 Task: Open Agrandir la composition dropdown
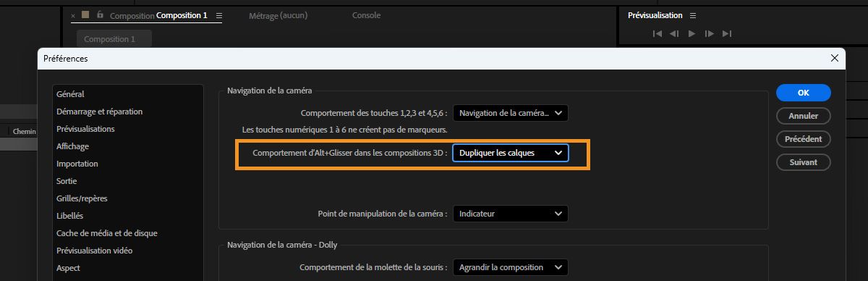coord(511,267)
